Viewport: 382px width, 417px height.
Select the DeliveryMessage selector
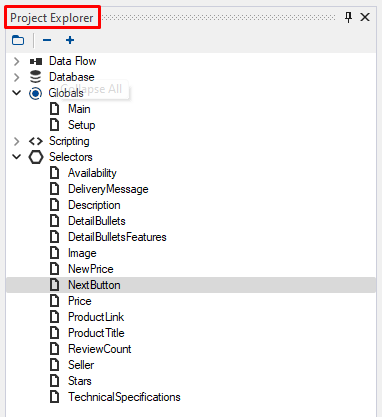click(x=108, y=189)
